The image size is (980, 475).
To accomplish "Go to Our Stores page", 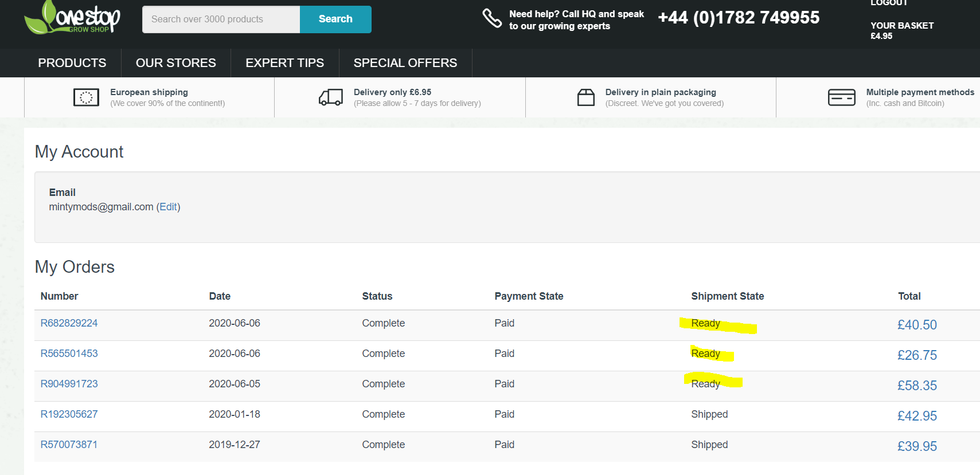I will pyautogui.click(x=175, y=63).
